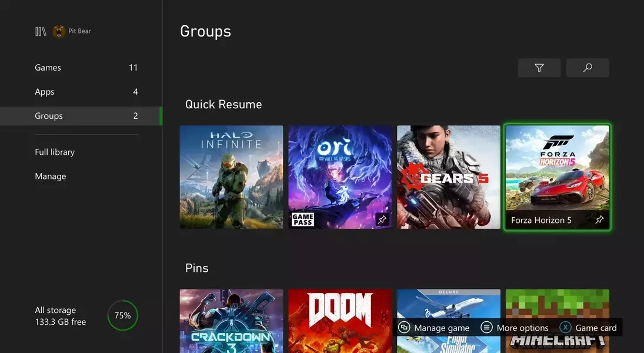The image size is (644, 353).
Task: Click the library icon beside profile
Action: click(x=41, y=31)
